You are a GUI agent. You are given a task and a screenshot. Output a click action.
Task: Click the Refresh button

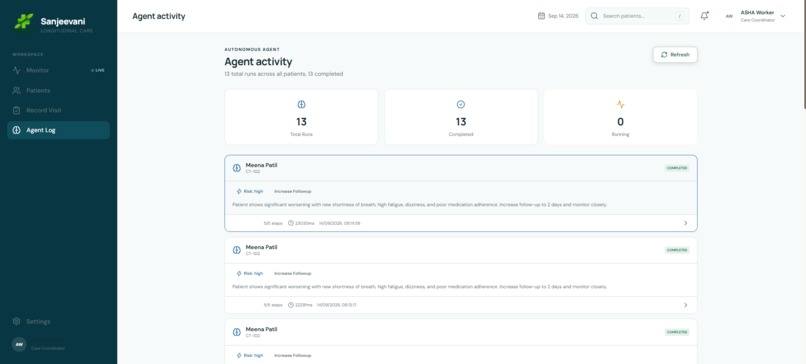tap(675, 54)
